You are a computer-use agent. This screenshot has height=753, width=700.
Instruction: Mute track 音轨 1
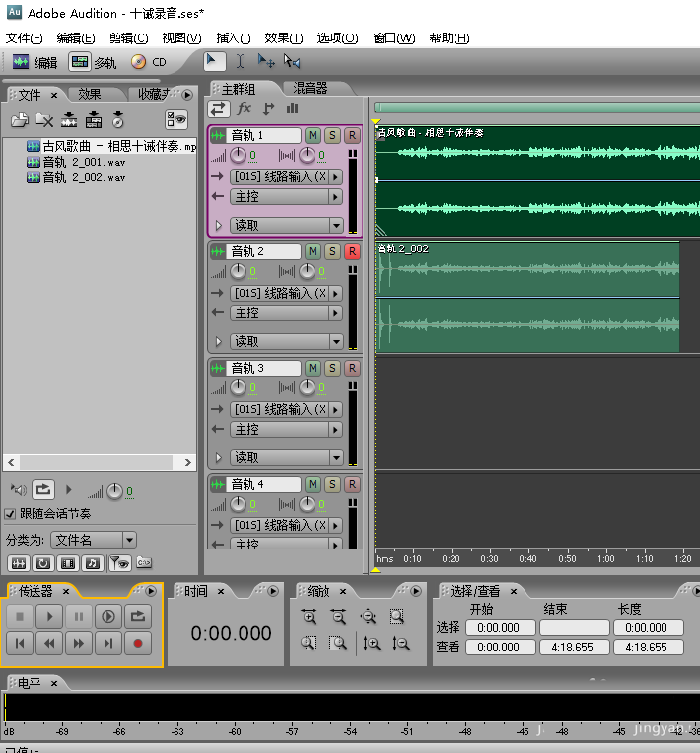313,135
